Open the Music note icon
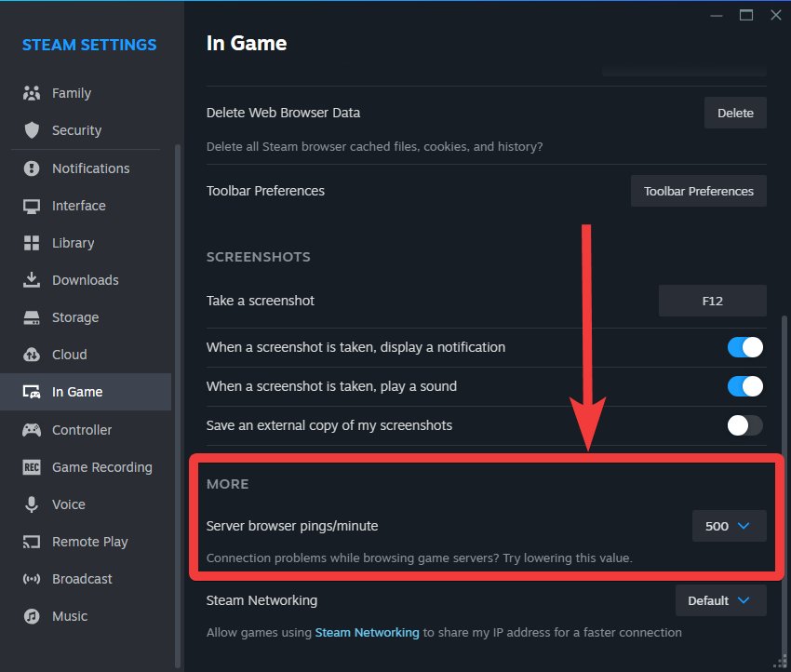Screen dimensions: 791x672 tap(32, 616)
